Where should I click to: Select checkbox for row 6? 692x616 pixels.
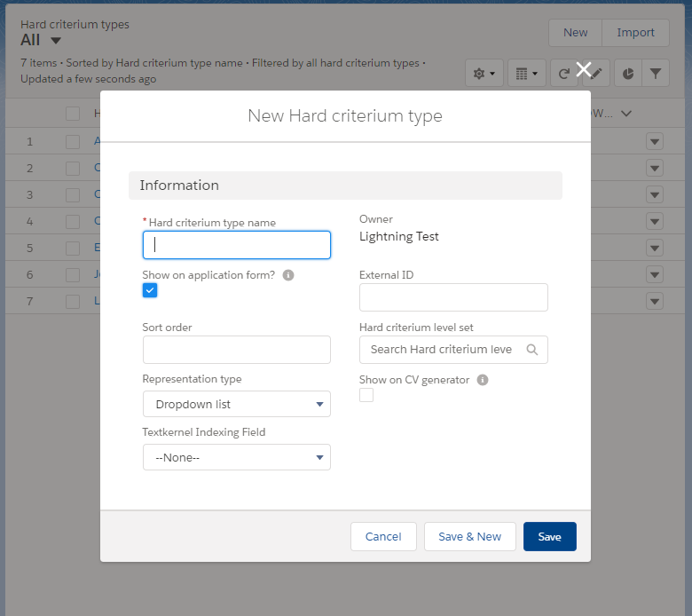click(73, 274)
